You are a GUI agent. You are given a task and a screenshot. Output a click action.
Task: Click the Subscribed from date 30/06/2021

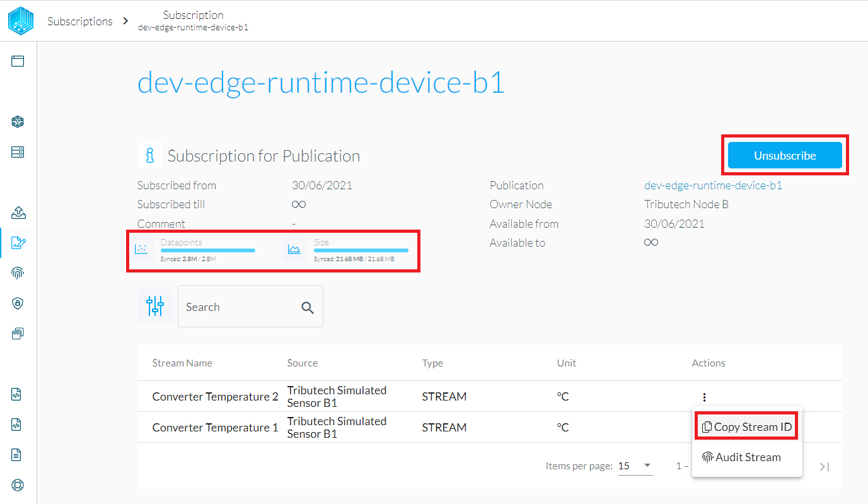click(x=322, y=185)
